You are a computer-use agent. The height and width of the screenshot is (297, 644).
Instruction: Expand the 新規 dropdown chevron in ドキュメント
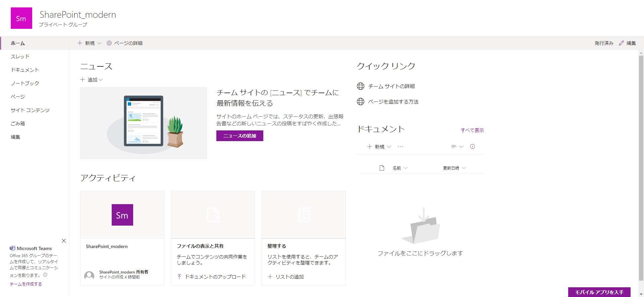click(x=389, y=147)
